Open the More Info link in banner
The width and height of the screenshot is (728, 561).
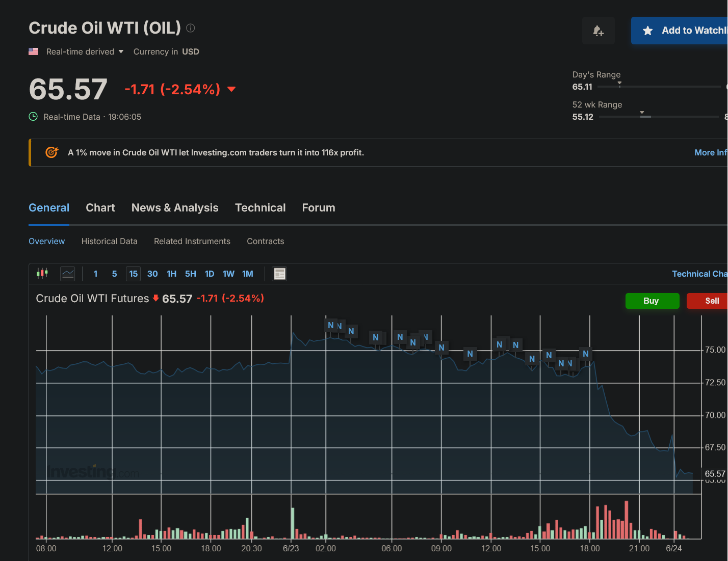click(711, 152)
